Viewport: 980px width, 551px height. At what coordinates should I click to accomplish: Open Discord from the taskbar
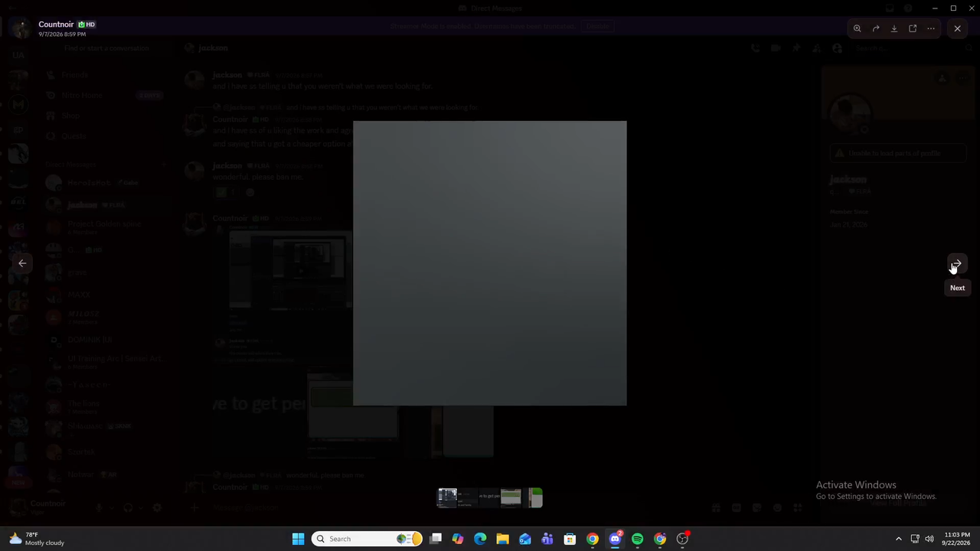pos(615,539)
